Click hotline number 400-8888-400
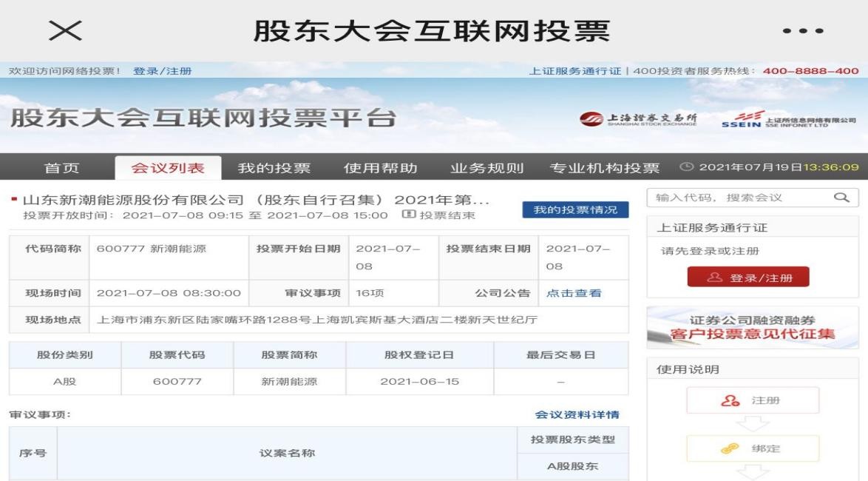This screenshot has height=481, width=868. (810, 71)
